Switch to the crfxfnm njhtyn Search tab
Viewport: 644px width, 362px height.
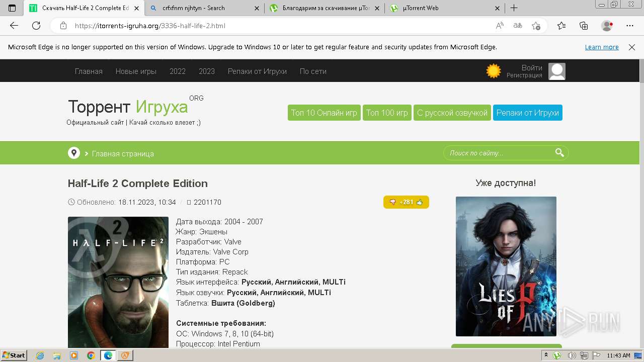tap(204, 8)
